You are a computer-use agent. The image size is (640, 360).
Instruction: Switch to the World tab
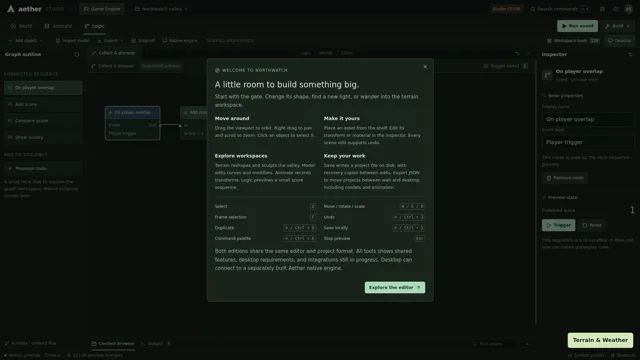(x=21, y=26)
